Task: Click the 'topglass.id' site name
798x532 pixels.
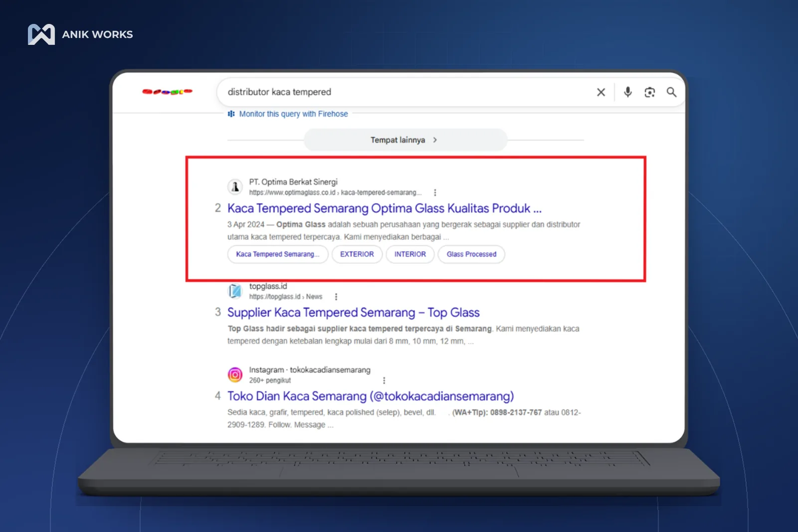Action: tap(268, 286)
